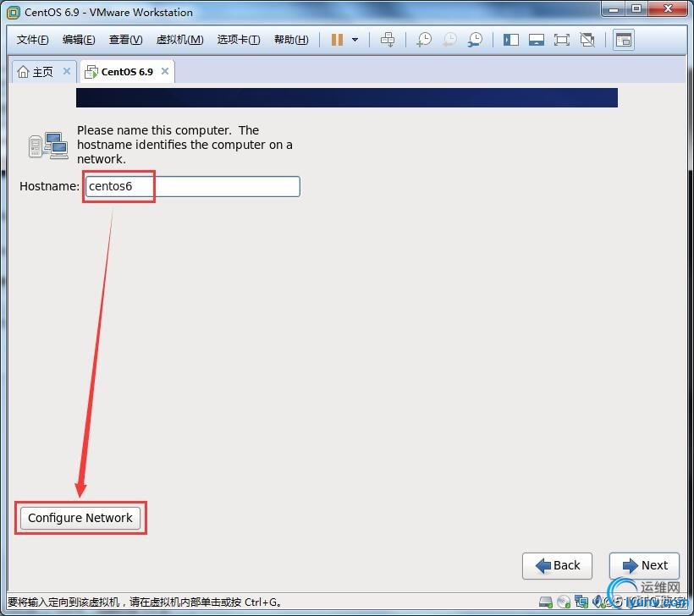Viewport: 694px width, 616px height.
Task: Minimize the VMware Workstation window
Action: [x=613, y=8]
